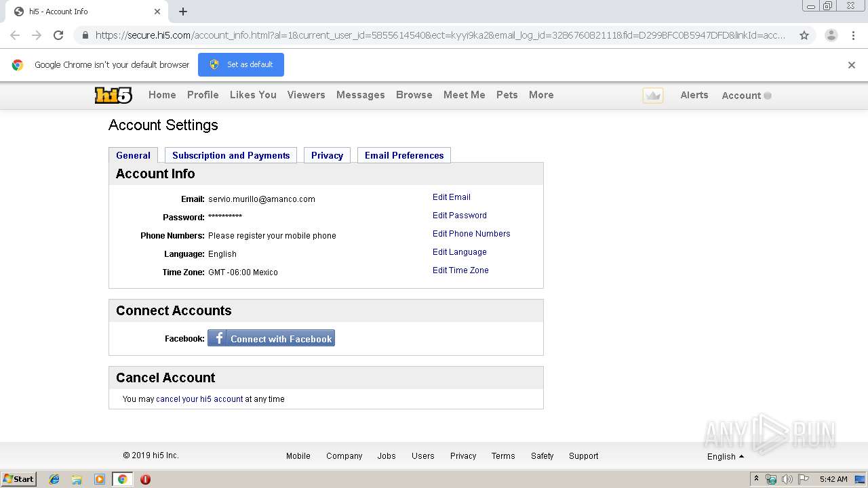Open the Account menu
868x488 pixels.
746,96
